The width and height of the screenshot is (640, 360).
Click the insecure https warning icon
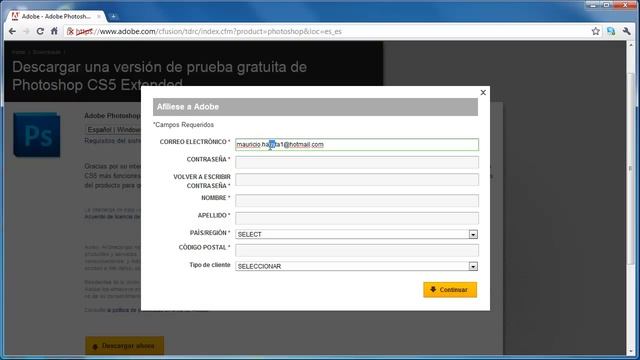tap(70, 31)
